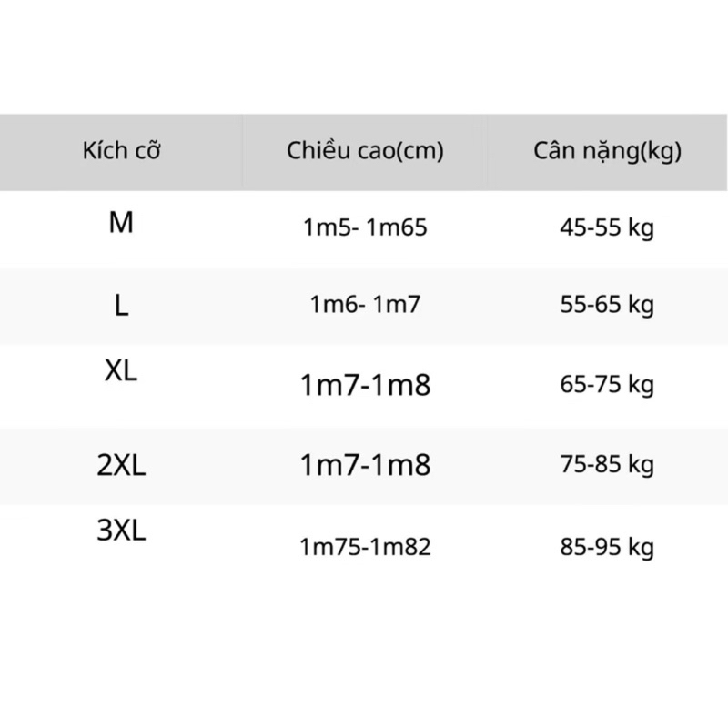728x728 pixels.
Task: Select the size L cell
Action: (x=121, y=306)
